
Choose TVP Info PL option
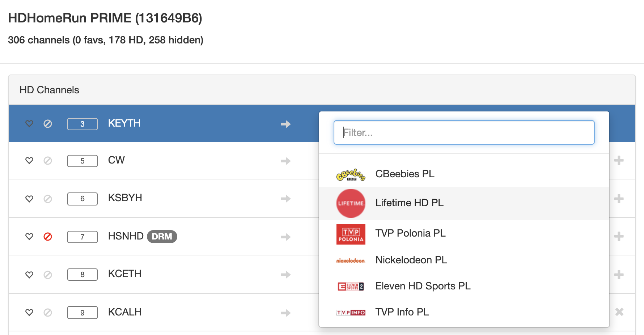pos(402,312)
